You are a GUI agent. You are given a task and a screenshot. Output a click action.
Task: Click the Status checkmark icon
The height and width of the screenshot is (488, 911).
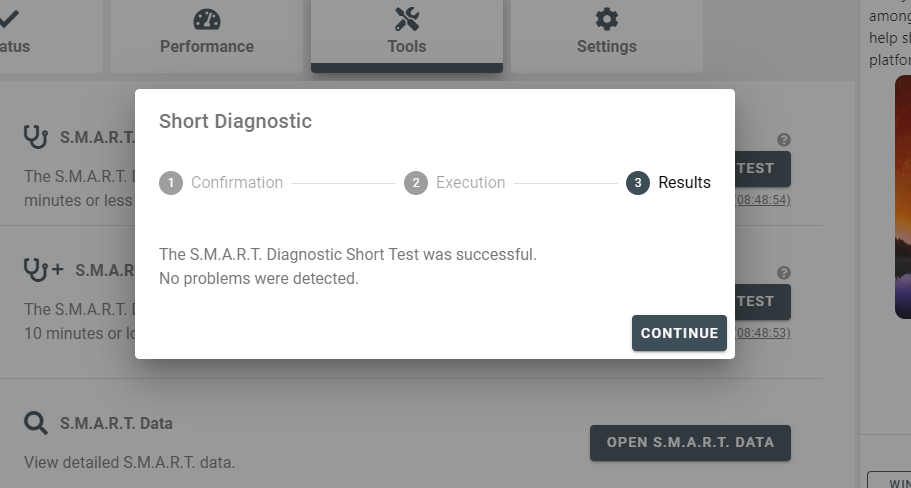[x=8, y=19]
